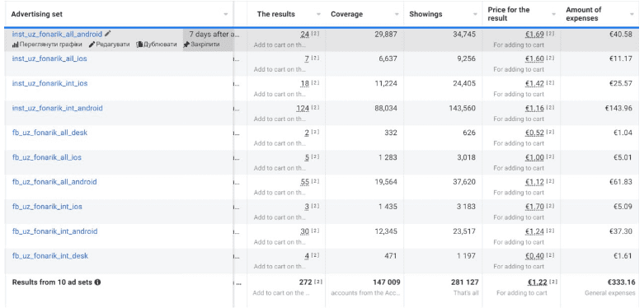The image size is (644, 308).
Task: Open the Coverage column dropdown arrow
Action: click(397, 14)
